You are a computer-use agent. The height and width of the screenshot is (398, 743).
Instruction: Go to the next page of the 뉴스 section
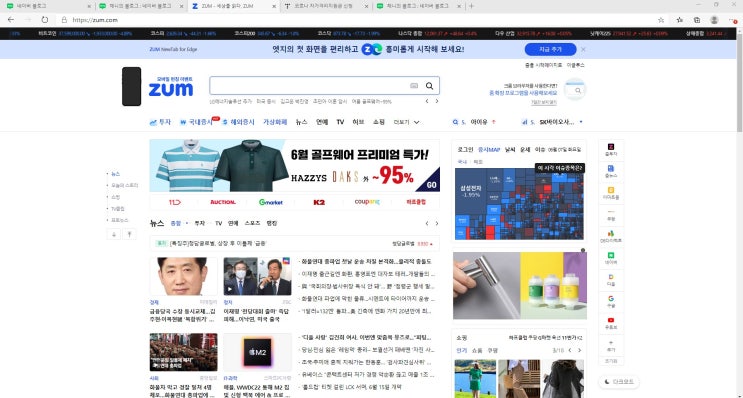437,224
